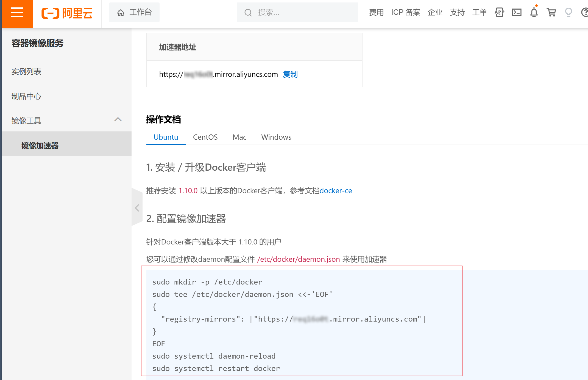
Task: Open the docker-ce reference link
Action: (336, 191)
